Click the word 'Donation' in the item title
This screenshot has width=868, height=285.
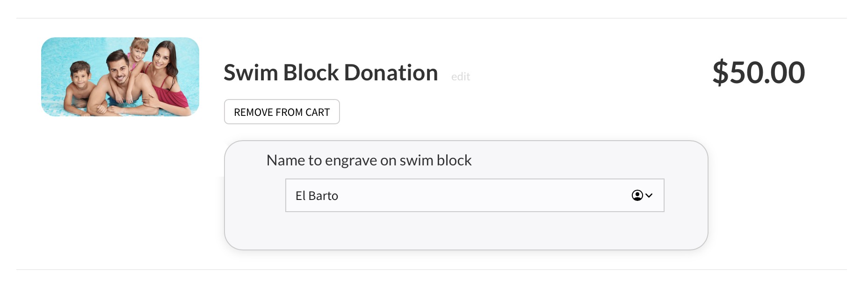point(391,73)
